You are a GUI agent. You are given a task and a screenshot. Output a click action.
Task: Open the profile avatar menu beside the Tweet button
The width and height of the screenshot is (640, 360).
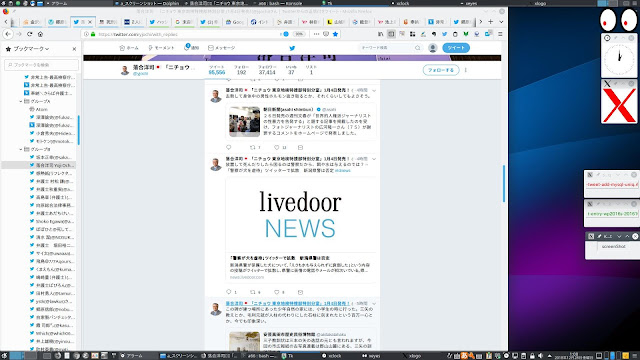coord(433,48)
